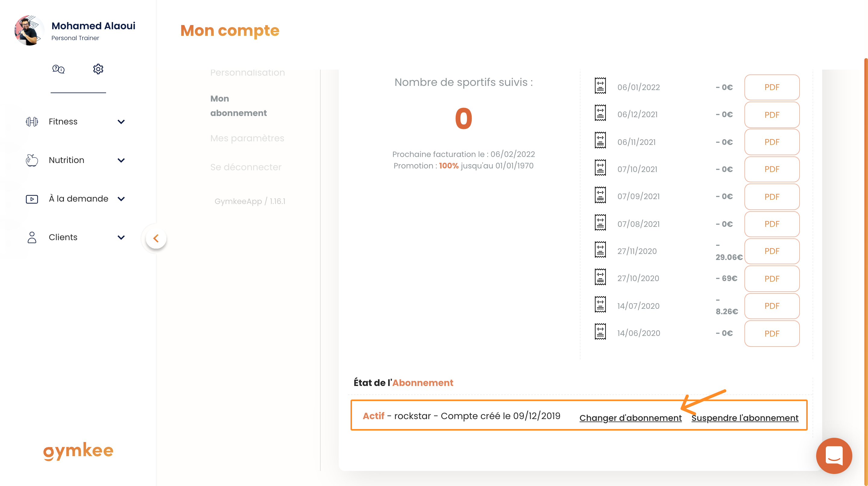Download PDF for 14/06/2020 invoice
This screenshot has height=486, width=868.
tap(772, 334)
